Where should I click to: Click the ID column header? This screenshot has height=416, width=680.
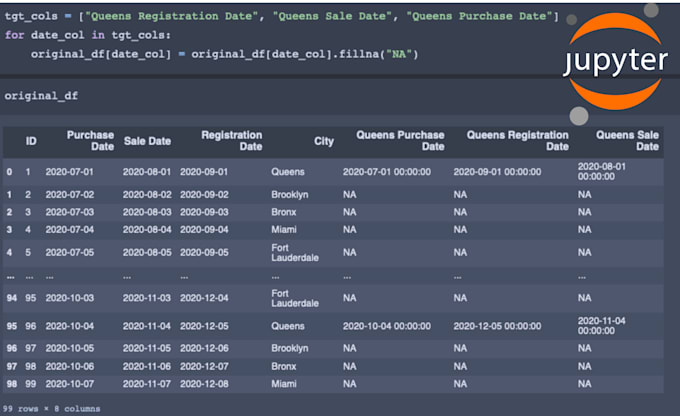coord(31,142)
